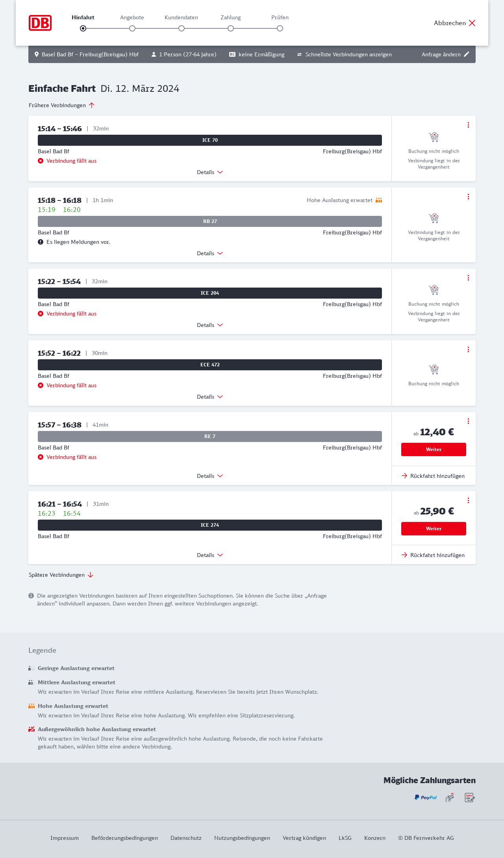Expand Details for ICE 70 connection
Screen dimensions: 504x858
(x=210, y=172)
